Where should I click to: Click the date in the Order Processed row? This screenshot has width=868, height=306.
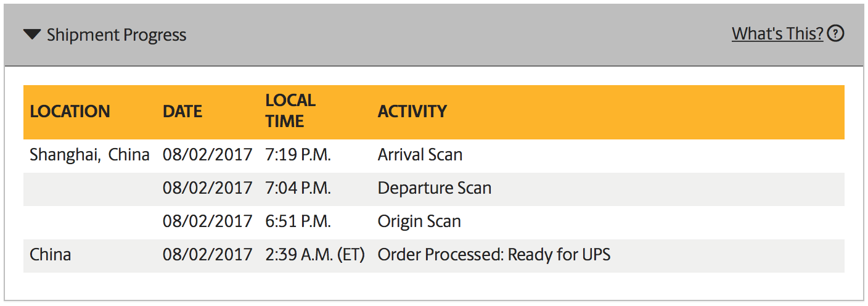pyautogui.click(x=208, y=255)
